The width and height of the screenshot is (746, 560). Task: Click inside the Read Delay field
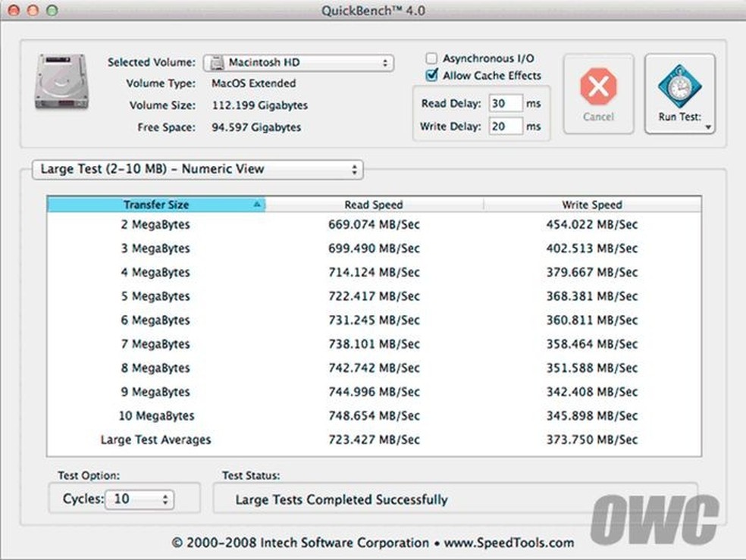point(506,102)
